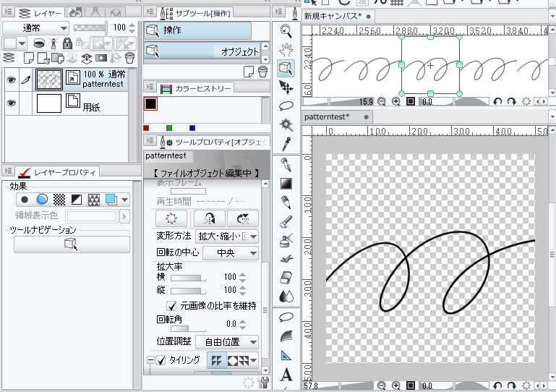Viewport: 556px width, 392px height.
Task: Toggle visibility of 用紙 paper layer
Action: (x=11, y=103)
